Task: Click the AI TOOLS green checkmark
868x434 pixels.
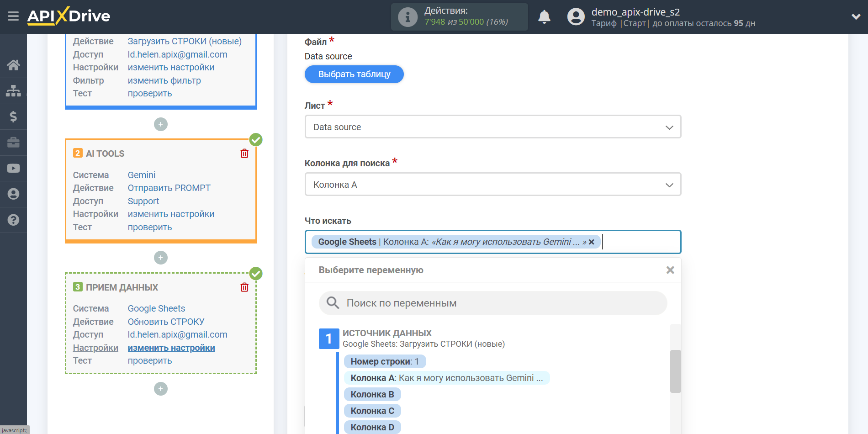Action: click(x=256, y=140)
